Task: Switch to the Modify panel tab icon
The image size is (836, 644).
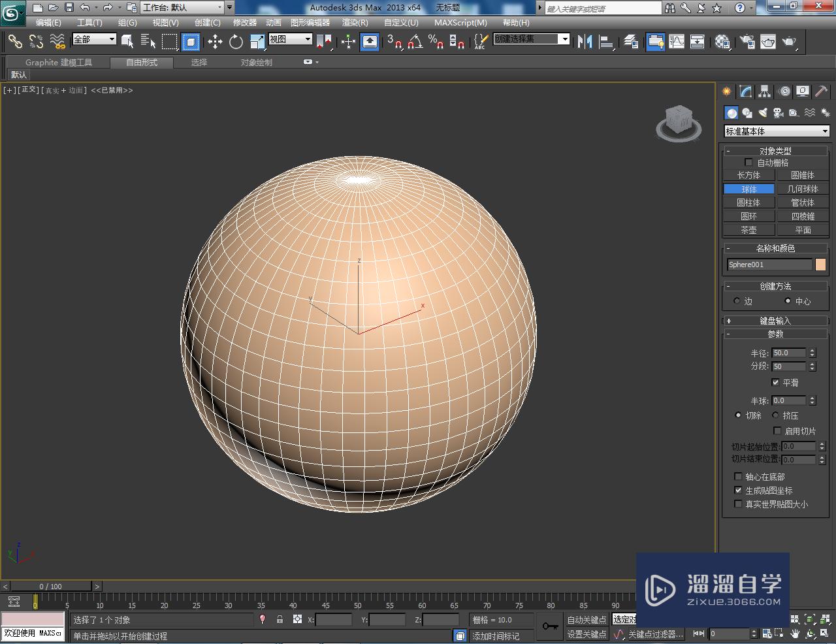Action: pos(745,91)
